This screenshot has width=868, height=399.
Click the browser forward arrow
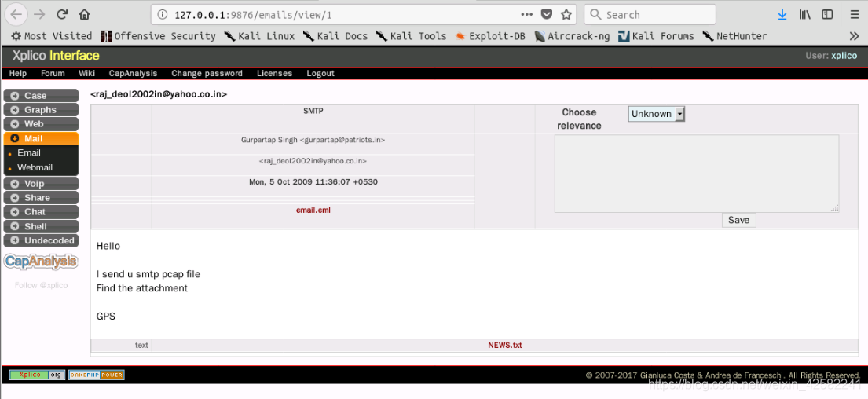[39, 15]
